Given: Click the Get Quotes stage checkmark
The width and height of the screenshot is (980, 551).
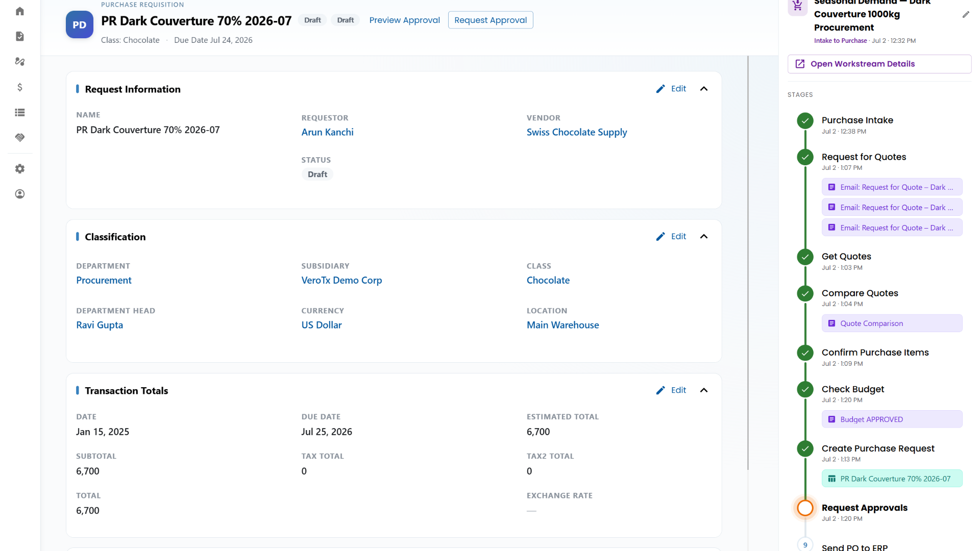Looking at the screenshot, I should coord(805,257).
